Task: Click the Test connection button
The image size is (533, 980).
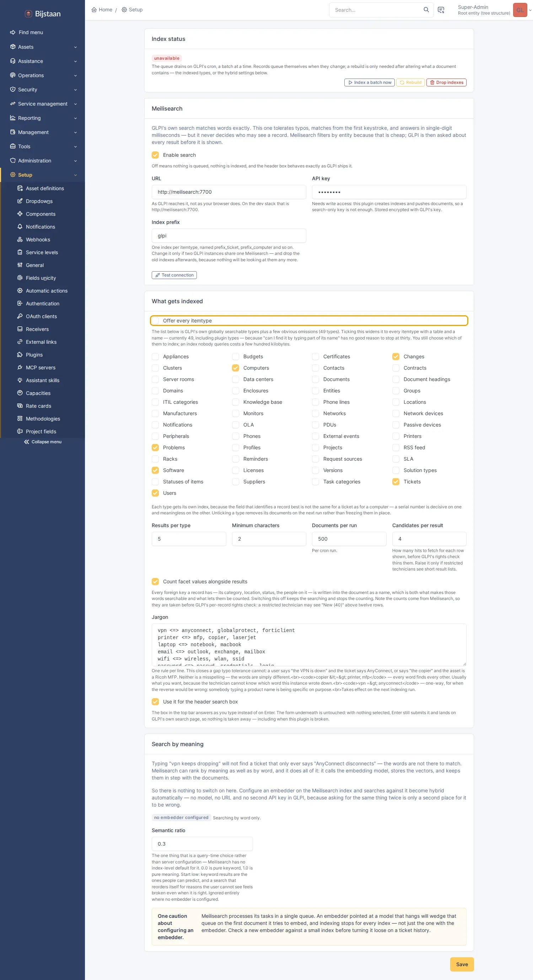Action: click(x=174, y=275)
